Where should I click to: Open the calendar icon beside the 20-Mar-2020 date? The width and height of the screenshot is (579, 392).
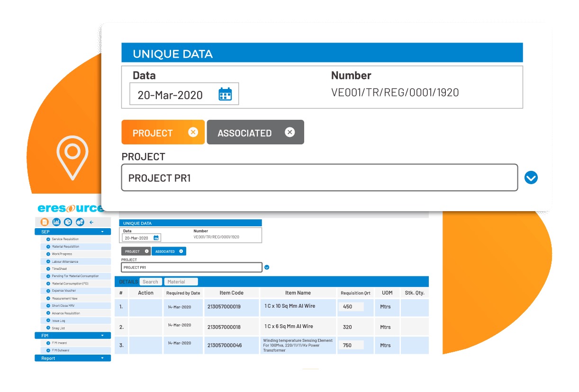click(225, 93)
